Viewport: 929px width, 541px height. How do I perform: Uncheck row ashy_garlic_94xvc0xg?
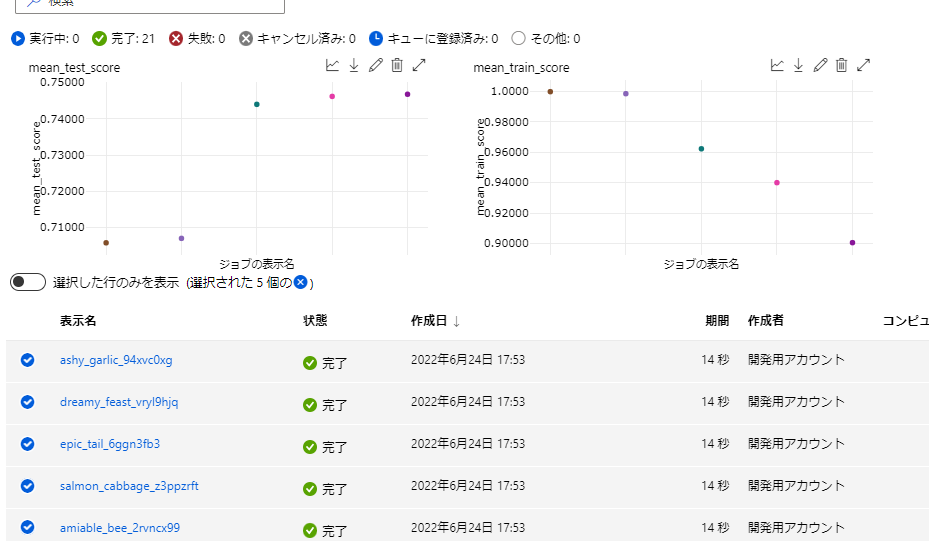click(x=27, y=360)
